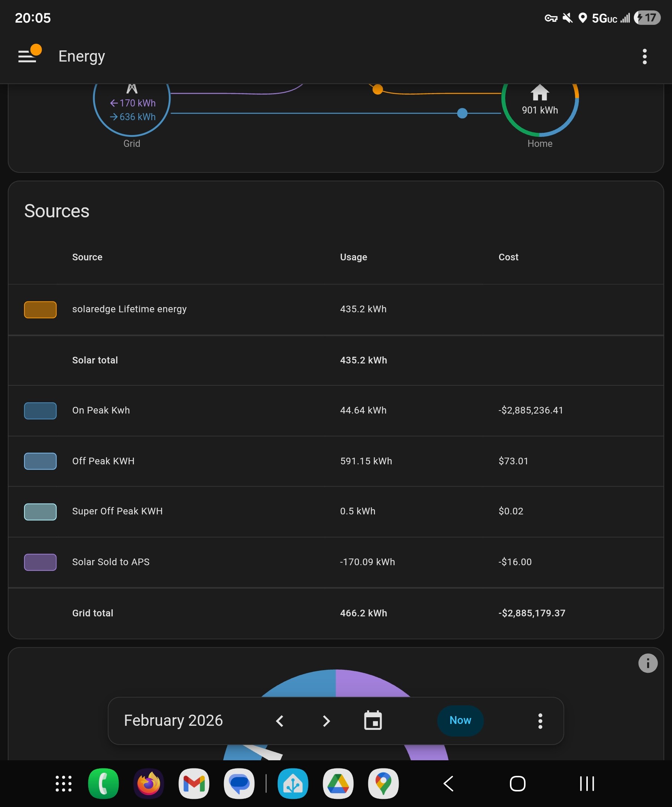
Task: Click the orange solaredge Lifetime energy swatch
Action: click(x=40, y=309)
